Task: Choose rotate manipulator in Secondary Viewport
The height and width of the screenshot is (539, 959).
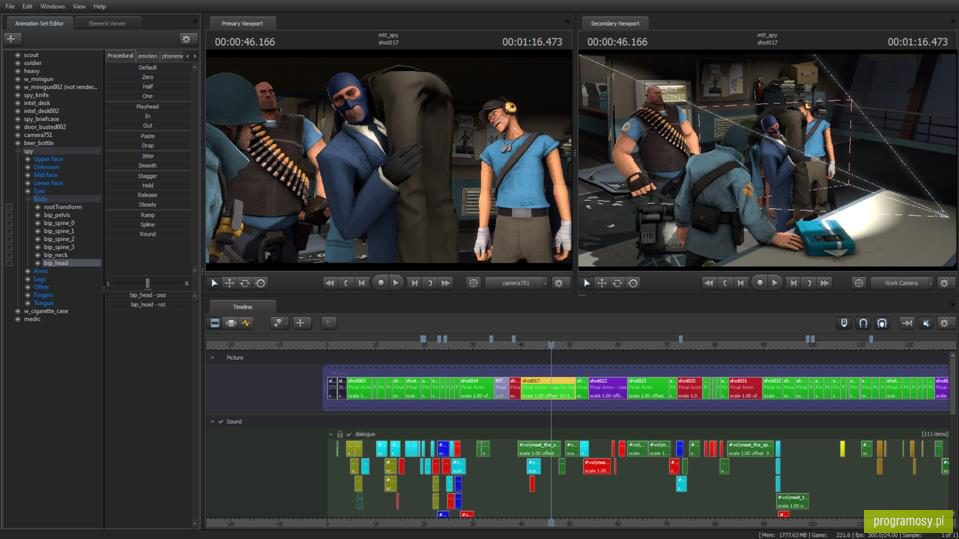Action: [617, 283]
